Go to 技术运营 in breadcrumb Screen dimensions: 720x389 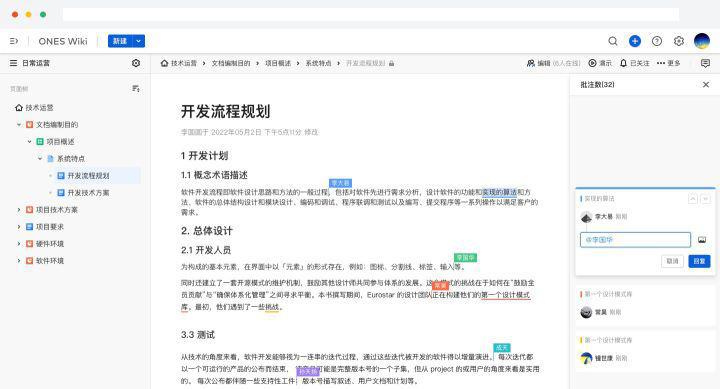(184, 63)
